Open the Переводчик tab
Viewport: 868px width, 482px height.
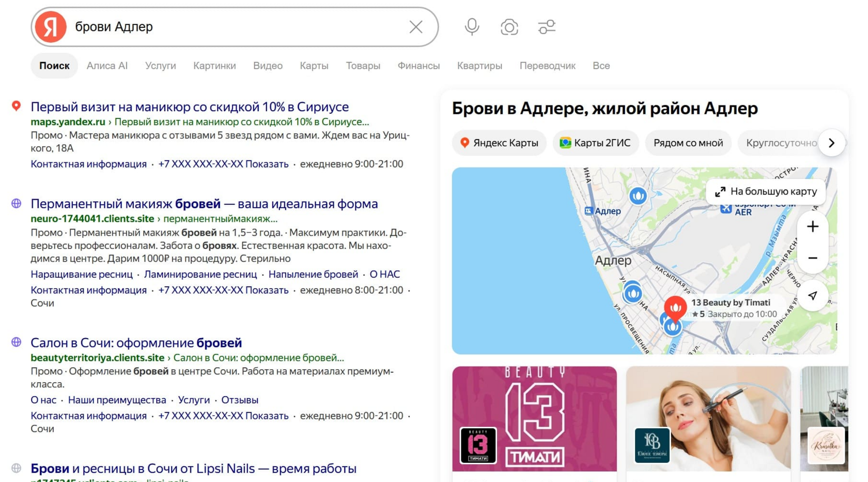coord(548,66)
